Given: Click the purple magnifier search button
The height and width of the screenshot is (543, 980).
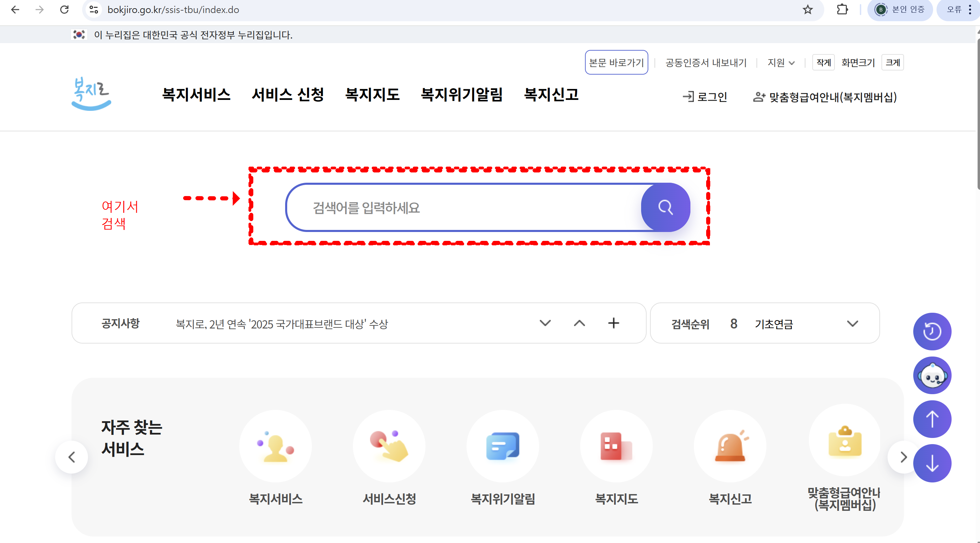Looking at the screenshot, I should coord(665,207).
